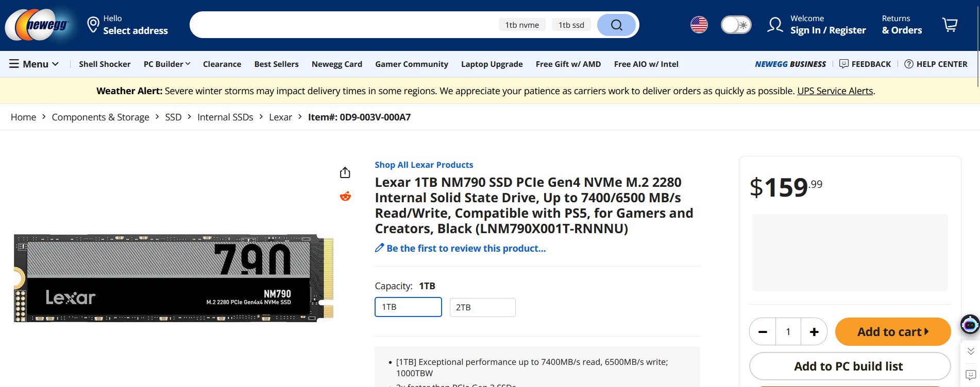
Task: Share product via Reddit icon
Action: 345,196
